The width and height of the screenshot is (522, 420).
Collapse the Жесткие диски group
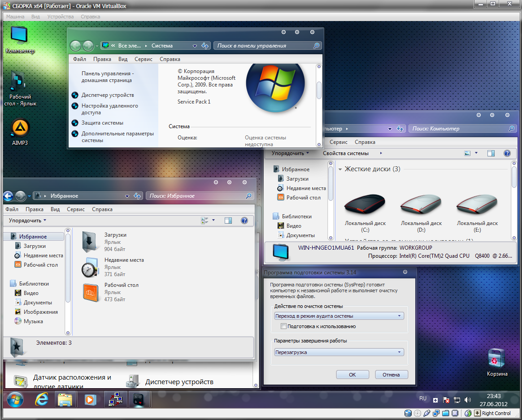click(340, 169)
